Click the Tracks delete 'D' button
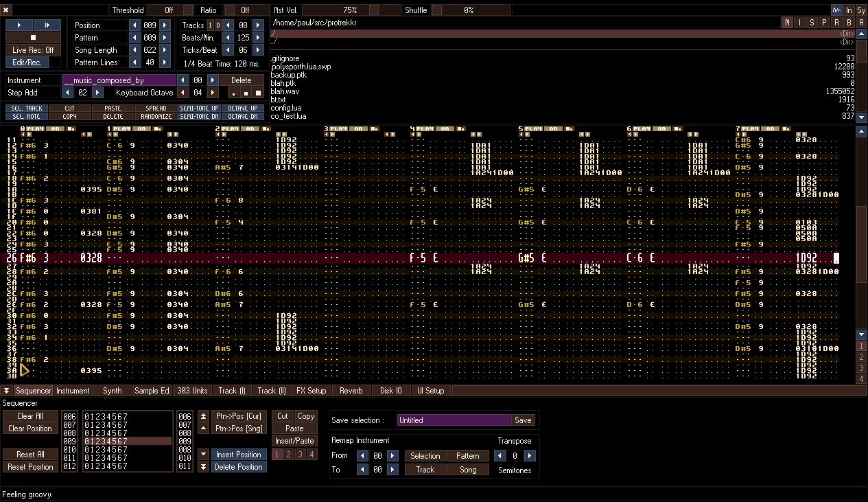This screenshot has height=502, width=868. pyautogui.click(x=218, y=25)
